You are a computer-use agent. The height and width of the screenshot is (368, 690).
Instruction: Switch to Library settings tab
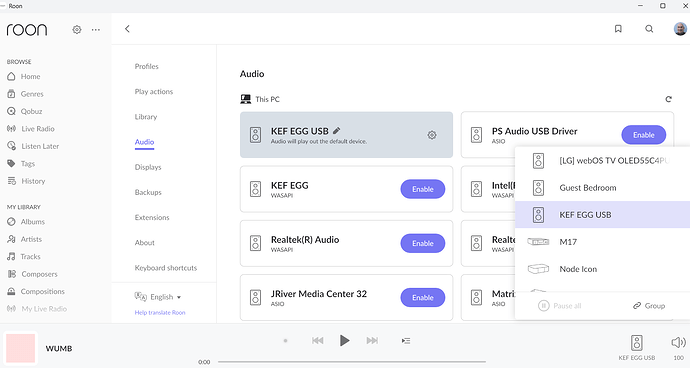point(146,117)
